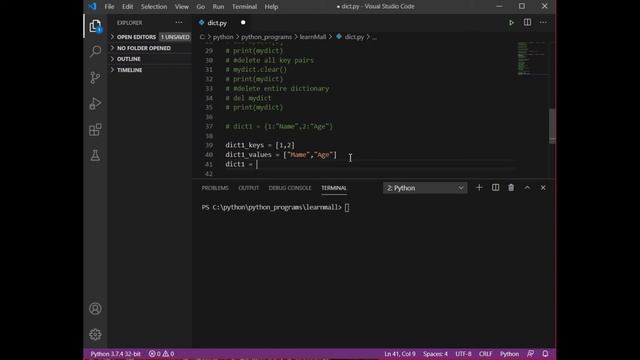
Task: Open the Extensions view
Action: (x=95, y=129)
